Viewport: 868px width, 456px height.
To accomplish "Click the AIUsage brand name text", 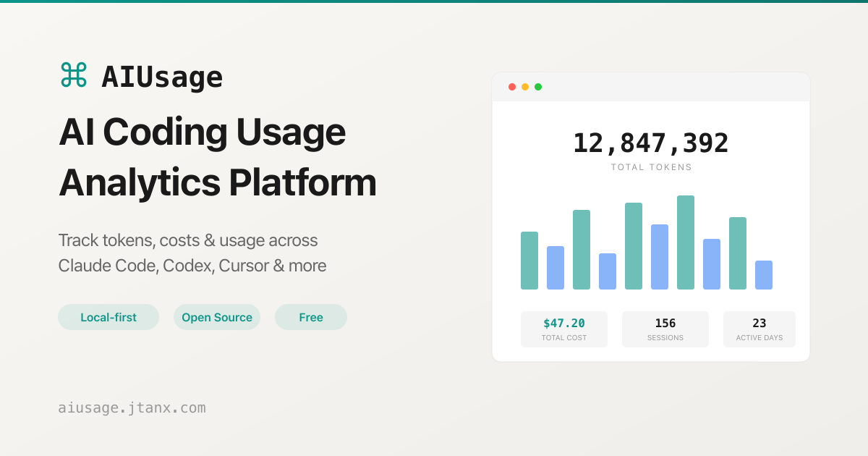I will tap(162, 77).
